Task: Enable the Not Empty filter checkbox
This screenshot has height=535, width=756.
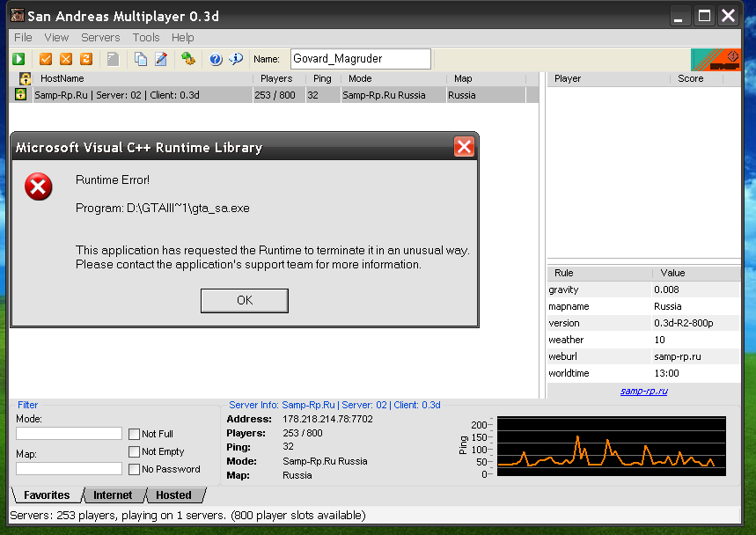Action: coord(134,451)
